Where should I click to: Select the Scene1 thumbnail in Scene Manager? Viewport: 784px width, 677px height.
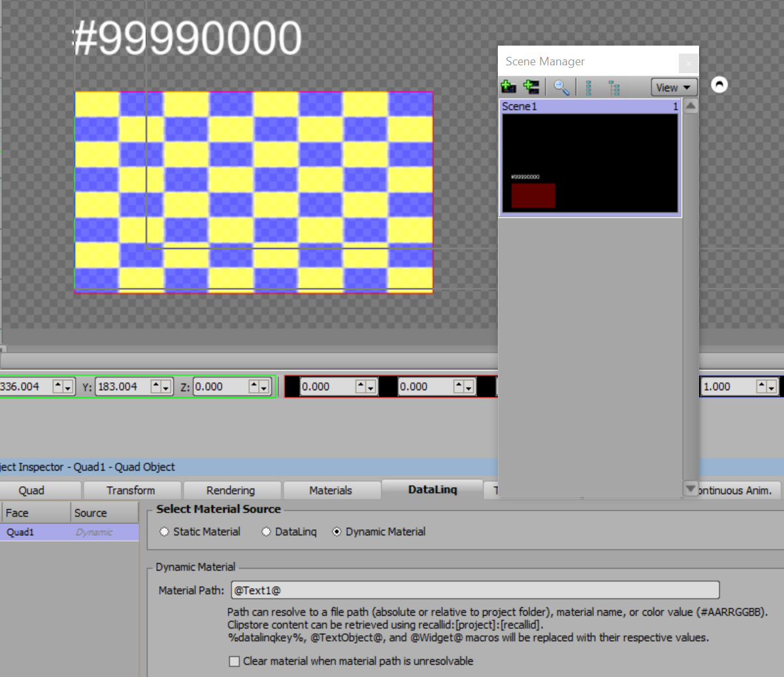point(589,163)
